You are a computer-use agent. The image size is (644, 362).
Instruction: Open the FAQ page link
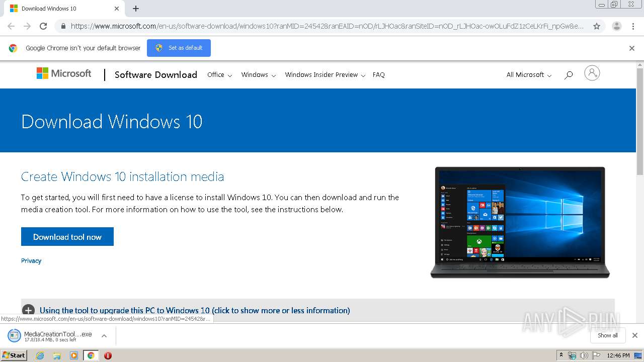(378, 75)
